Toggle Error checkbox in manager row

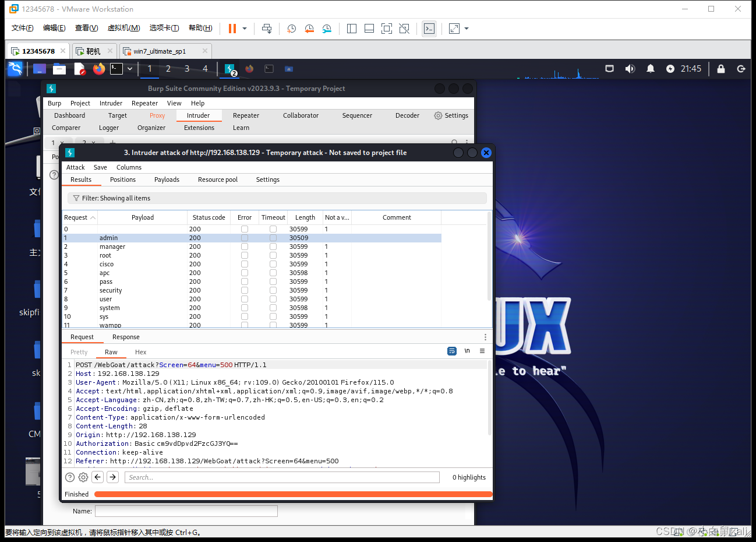(245, 247)
